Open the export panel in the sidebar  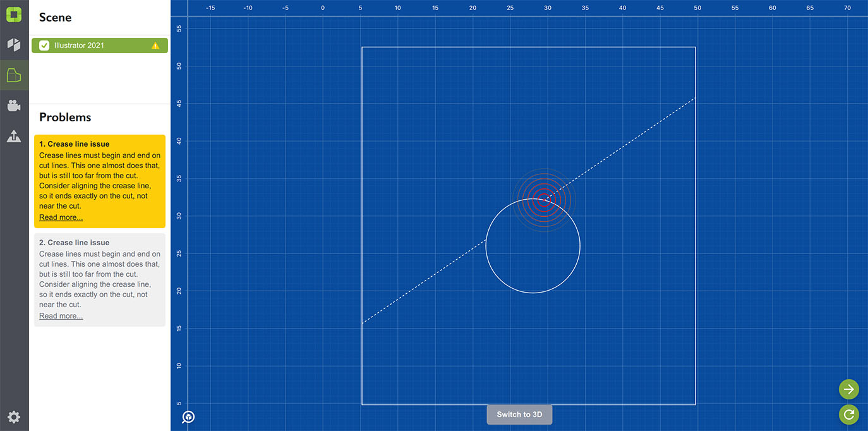(x=14, y=136)
